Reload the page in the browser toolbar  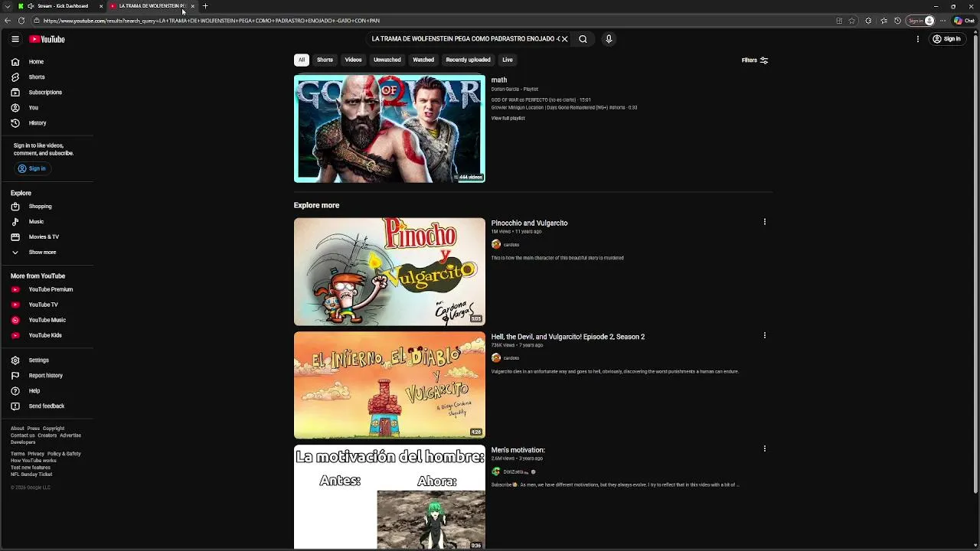(x=21, y=21)
